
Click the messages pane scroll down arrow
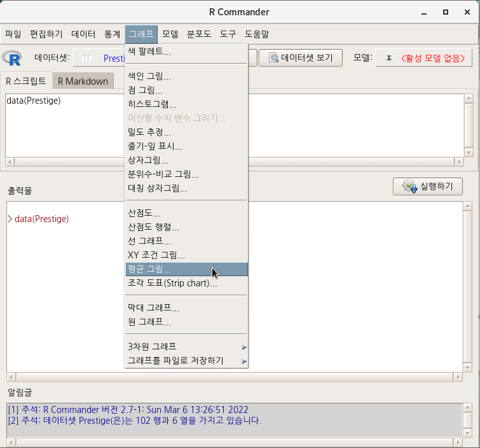(467, 433)
